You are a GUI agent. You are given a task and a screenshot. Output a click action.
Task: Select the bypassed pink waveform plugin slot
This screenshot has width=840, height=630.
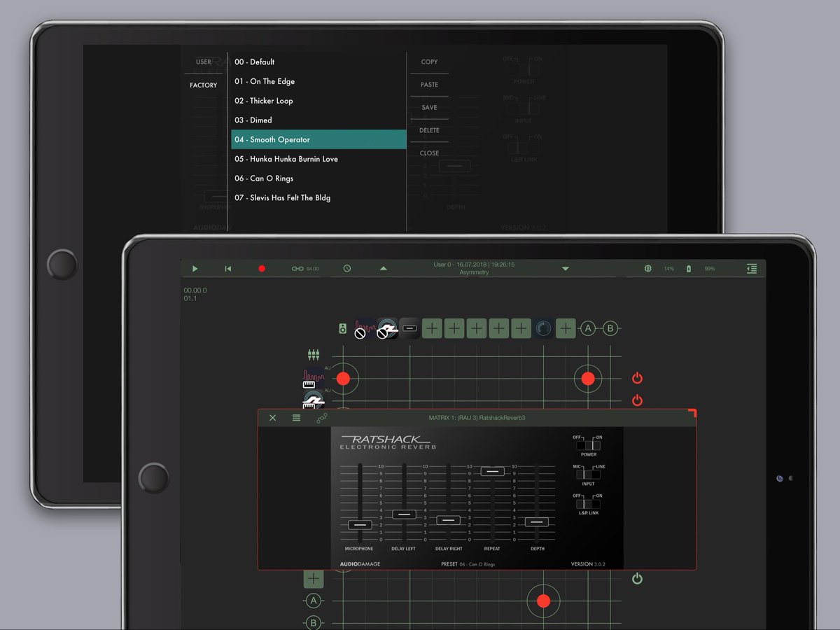364,328
